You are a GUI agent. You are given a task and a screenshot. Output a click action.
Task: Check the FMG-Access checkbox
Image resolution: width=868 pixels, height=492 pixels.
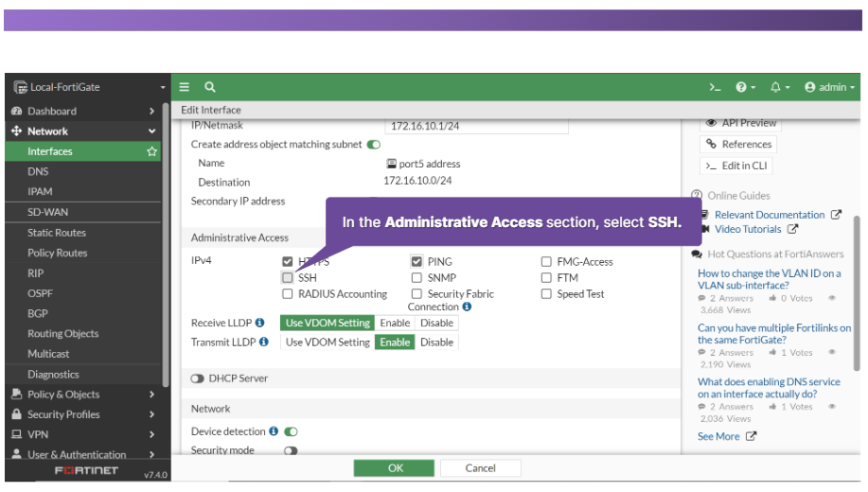[546, 261]
